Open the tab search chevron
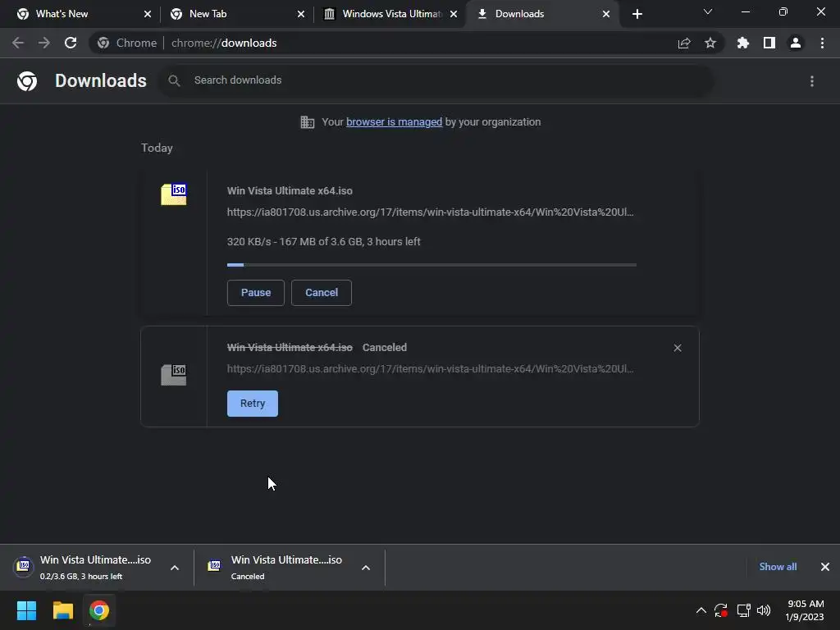This screenshot has height=630, width=840. pos(708,11)
